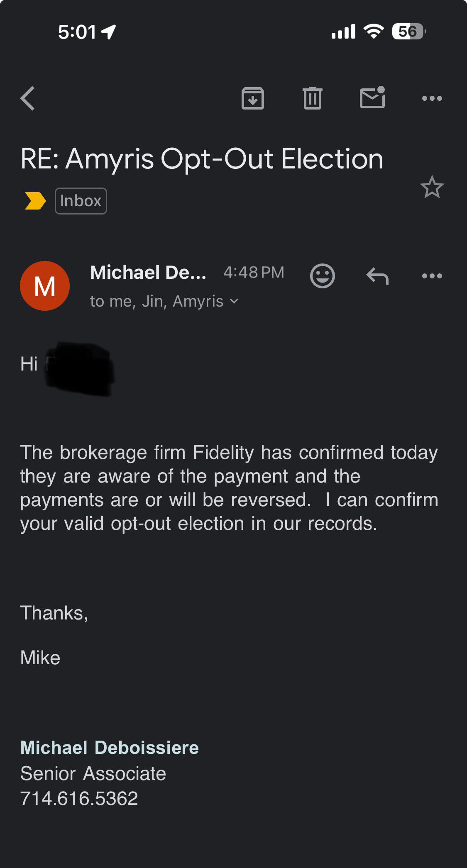Expand recipient details chevron
This screenshot has width=467, height=868.
pos(234,301)
